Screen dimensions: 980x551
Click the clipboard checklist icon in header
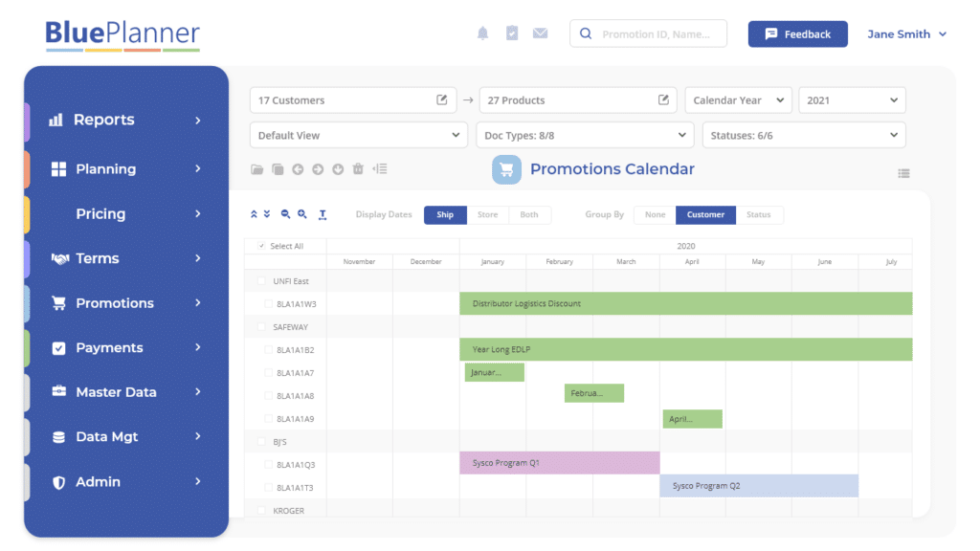(x=512, y=32)
